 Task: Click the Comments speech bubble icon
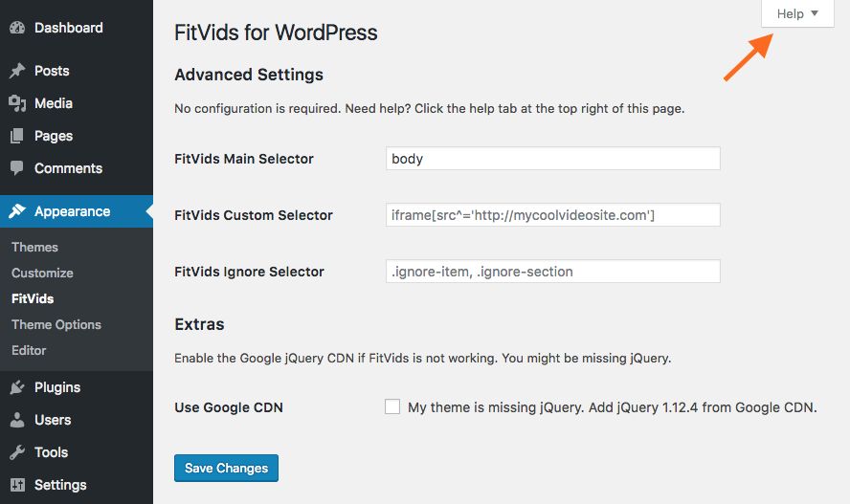coord(17,168)
